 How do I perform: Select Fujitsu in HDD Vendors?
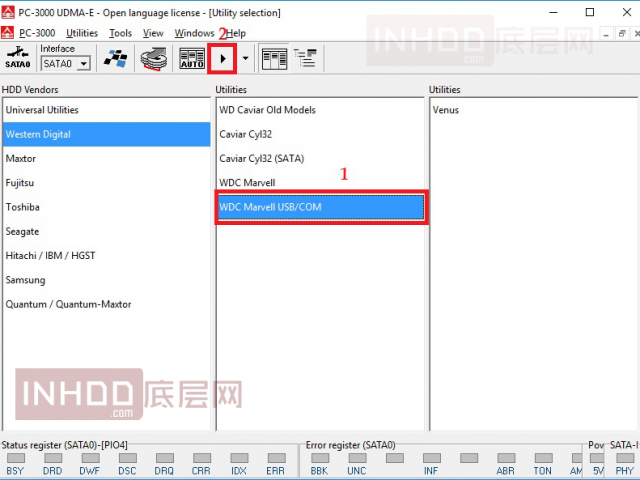point(106,183)
